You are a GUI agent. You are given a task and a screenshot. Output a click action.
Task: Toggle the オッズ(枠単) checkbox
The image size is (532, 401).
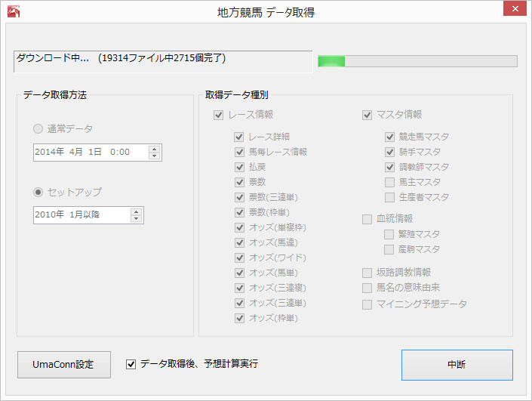tap(239, 318)
